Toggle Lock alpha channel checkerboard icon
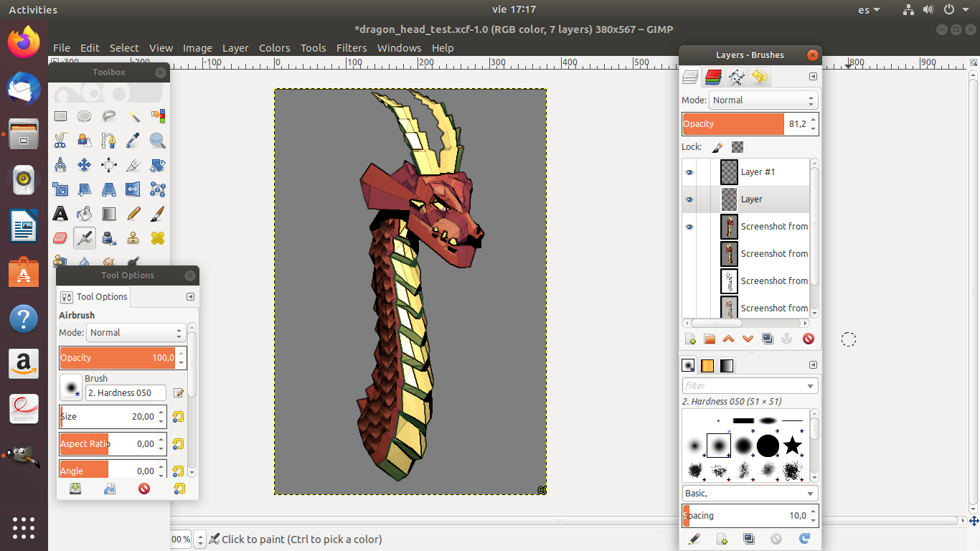The image size is (980, 551). [738, 147]
